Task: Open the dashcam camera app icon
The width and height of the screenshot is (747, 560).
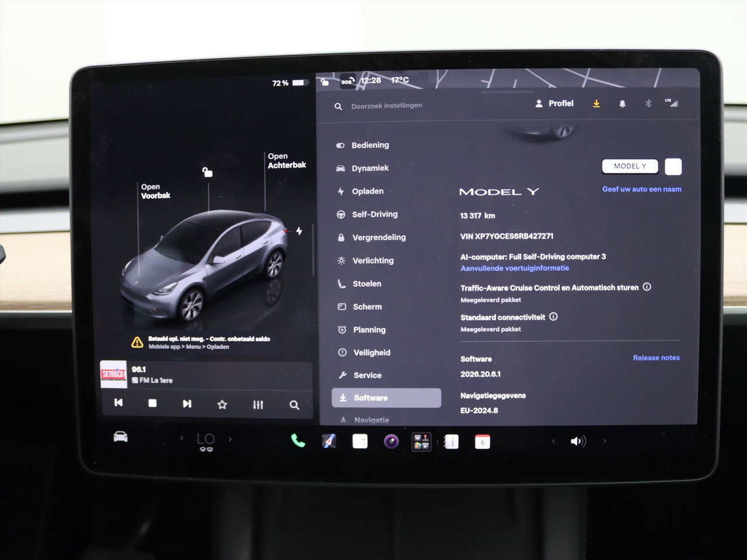Action: pyautogui.click(x=391, y=442)
